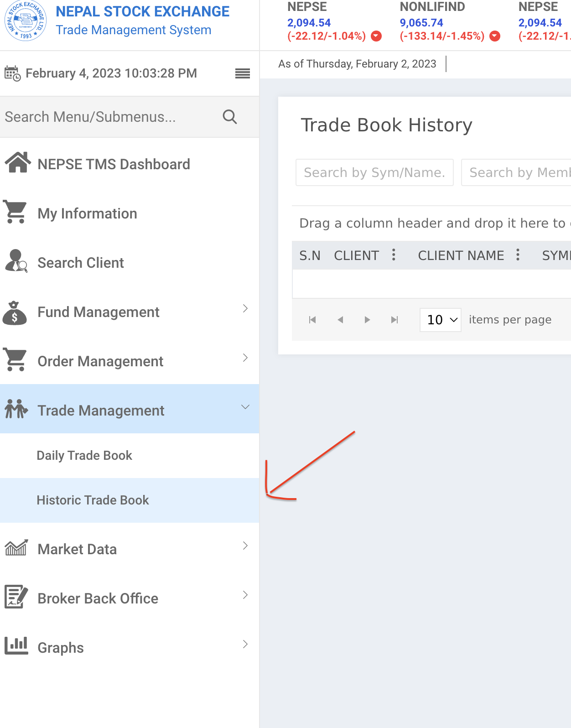Click the red down indicator next to NEPSE -1.04%

click(376, 36)
